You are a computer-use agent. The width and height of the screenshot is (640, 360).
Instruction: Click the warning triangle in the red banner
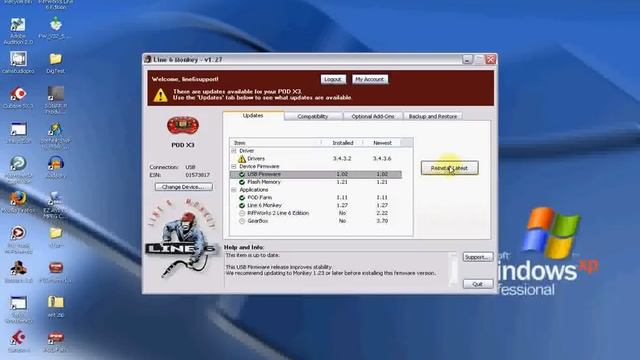tap(160, 95)
